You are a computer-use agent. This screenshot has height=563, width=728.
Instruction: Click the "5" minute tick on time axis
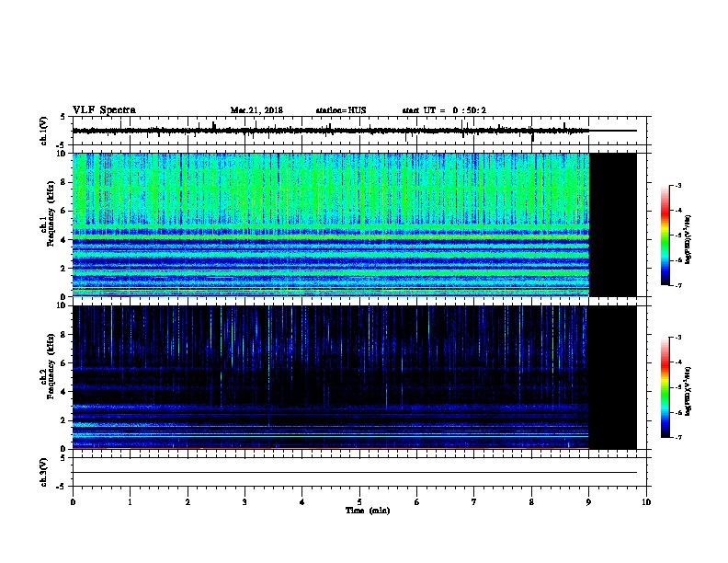coord(359,502)
